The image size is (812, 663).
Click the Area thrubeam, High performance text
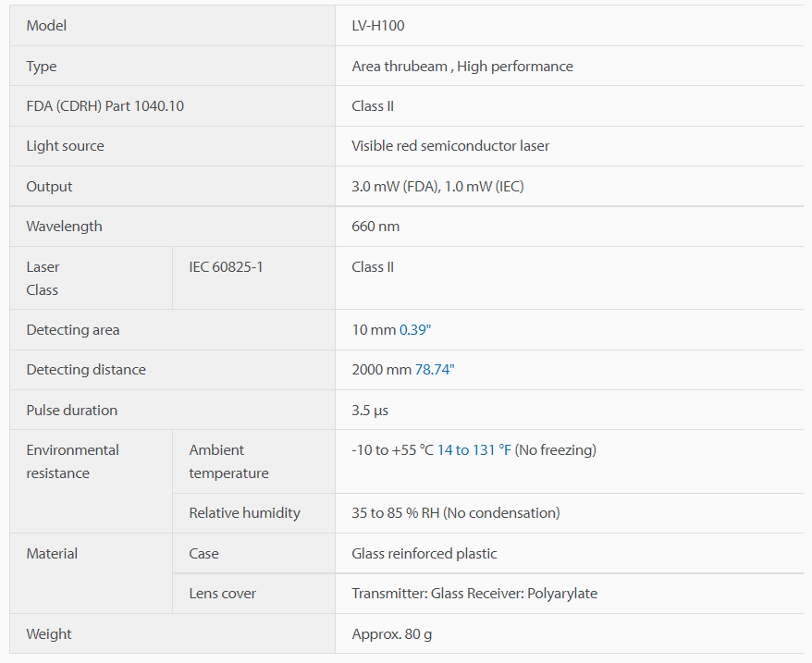(461, 67)
